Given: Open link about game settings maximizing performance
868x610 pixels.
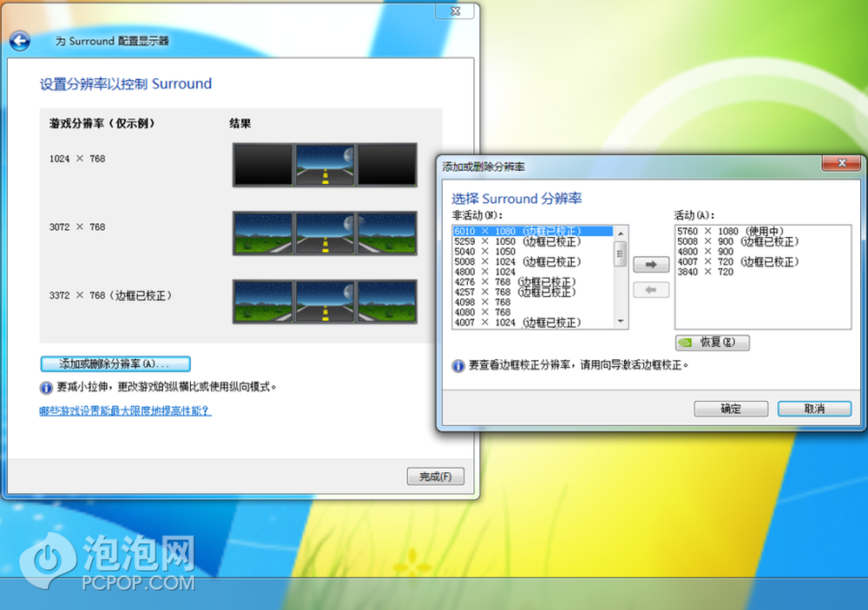Looking at the screenshot, I should coord(125,410).
